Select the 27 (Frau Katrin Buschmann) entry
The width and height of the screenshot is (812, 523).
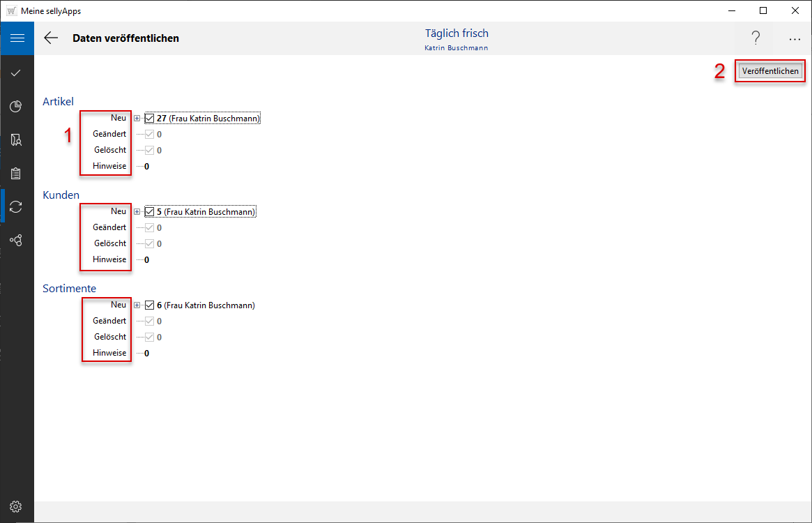pyautogui.click(x=208, y=119)
